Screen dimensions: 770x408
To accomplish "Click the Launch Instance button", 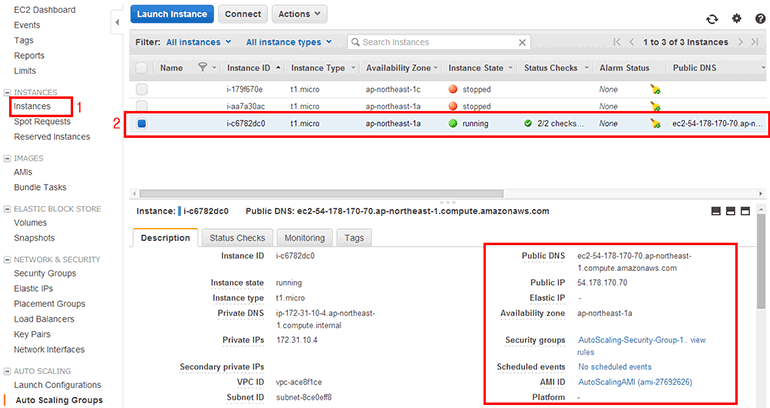I will click(x=171, y=14).
